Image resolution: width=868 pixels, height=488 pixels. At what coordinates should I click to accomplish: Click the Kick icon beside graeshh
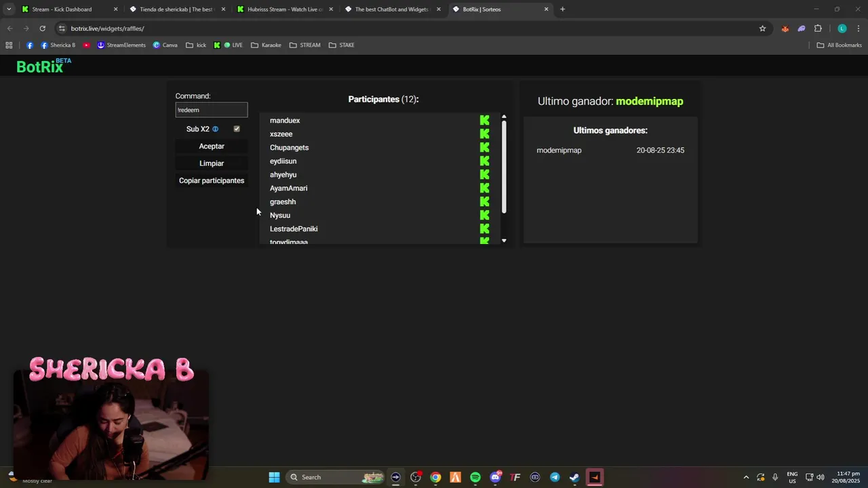(x=484, y=202)
